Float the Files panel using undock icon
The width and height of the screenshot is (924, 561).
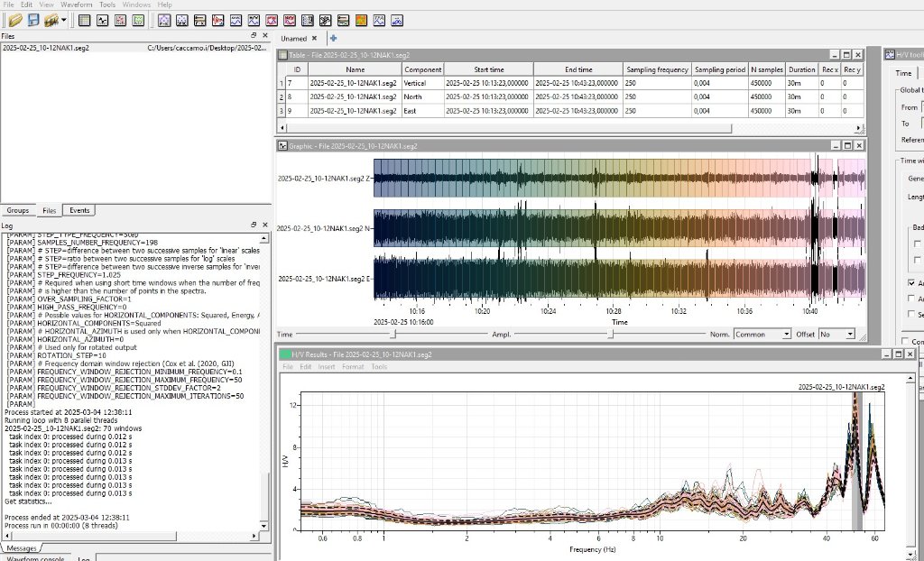click(254, 35)
